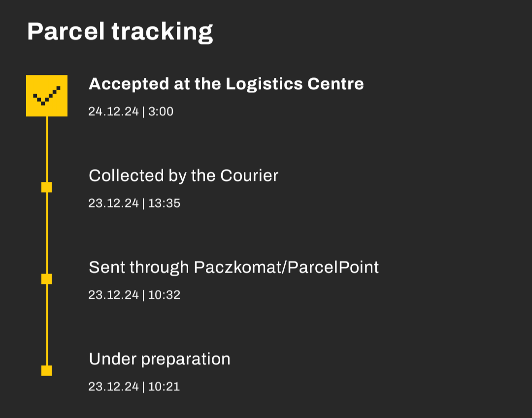Click the Under preparation timeline marker
Viewport: 532px width, 418px height.
tap(47, 371)
